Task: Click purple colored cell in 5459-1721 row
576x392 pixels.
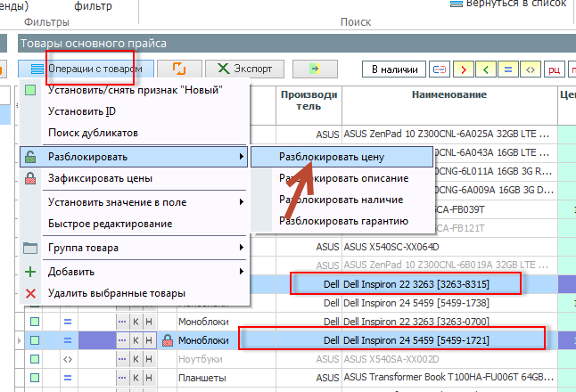Action: [96, 340]
